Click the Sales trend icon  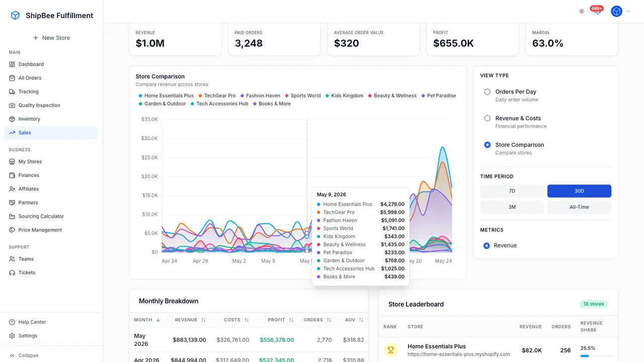point(13,133)
